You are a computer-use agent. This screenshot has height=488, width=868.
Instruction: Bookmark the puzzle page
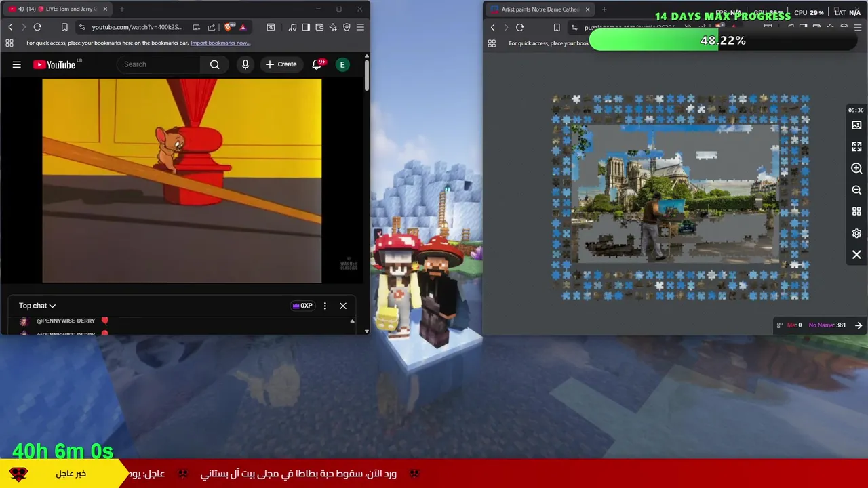point(557,28)
